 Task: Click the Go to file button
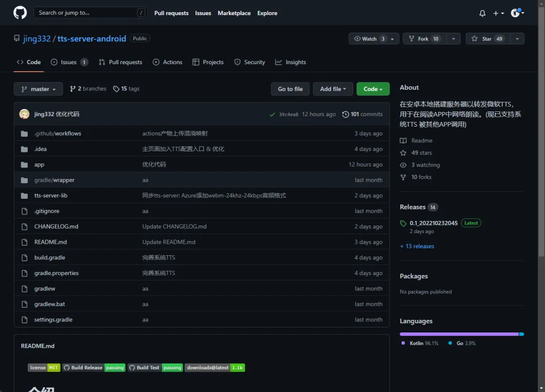[290, 89]
